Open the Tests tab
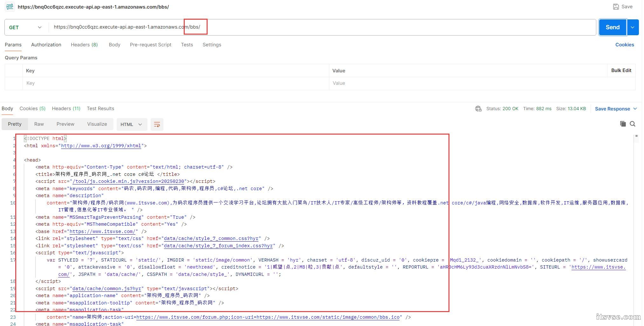 point(187,45)
